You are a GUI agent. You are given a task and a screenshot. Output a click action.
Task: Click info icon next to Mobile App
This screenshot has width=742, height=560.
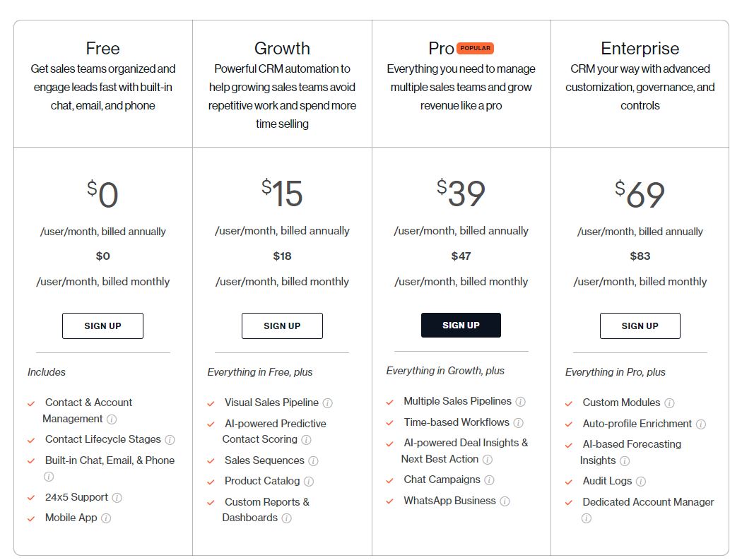tap(107, 518)
